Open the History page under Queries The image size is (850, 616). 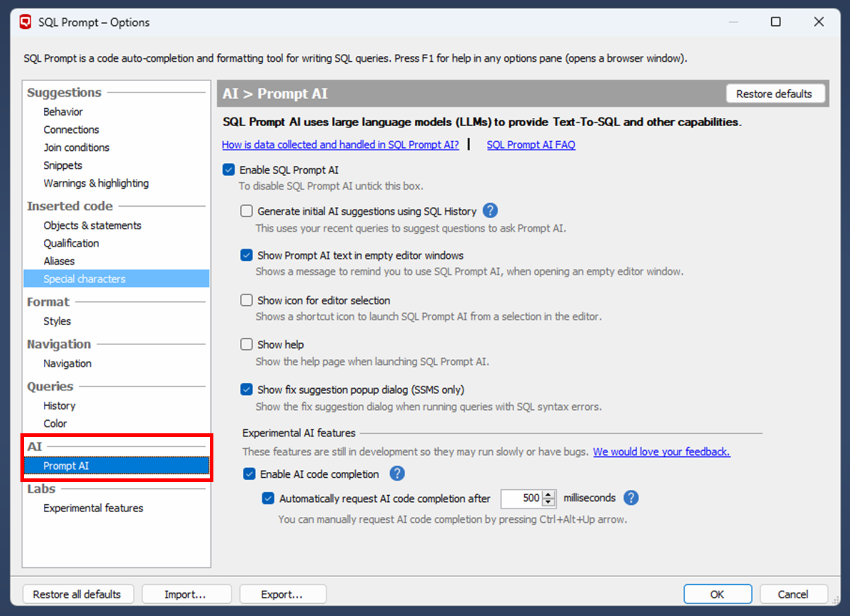point(59,406)
